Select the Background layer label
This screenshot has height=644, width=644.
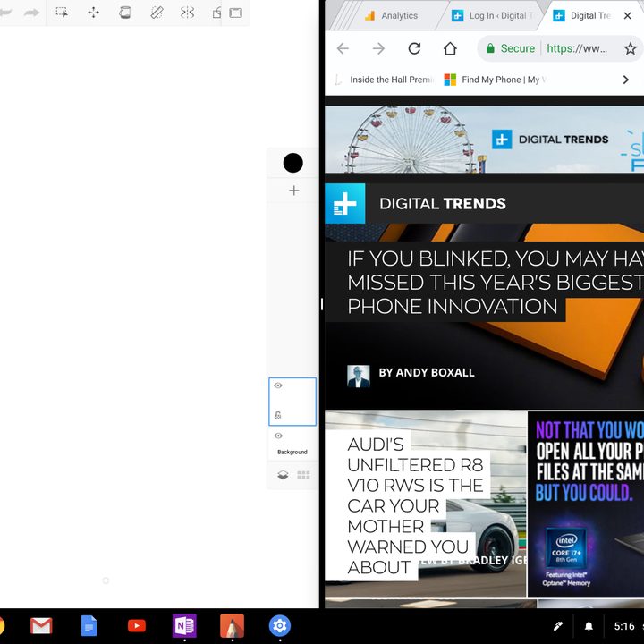292,452
